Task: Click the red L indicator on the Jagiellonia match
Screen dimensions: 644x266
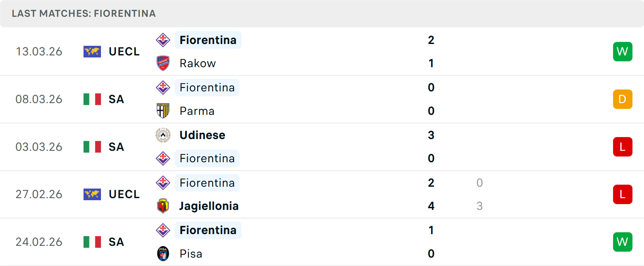Action: [623, 194]
